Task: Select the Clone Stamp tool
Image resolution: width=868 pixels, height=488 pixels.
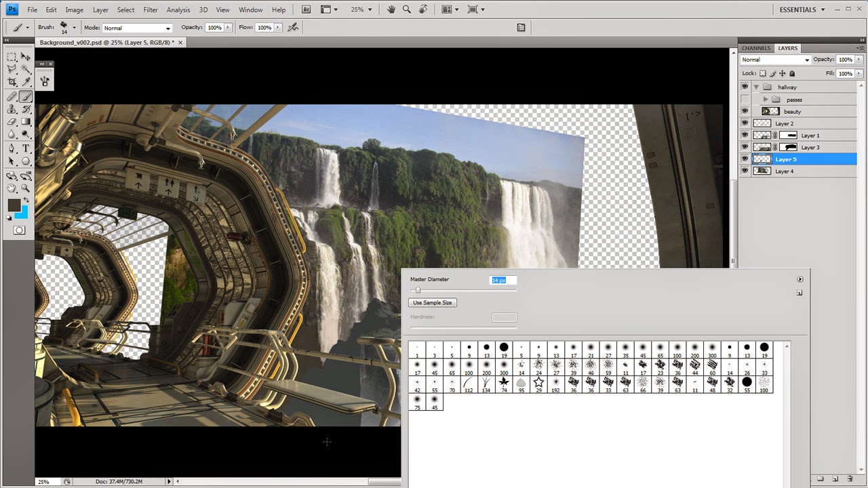Action: click(12, 109)
